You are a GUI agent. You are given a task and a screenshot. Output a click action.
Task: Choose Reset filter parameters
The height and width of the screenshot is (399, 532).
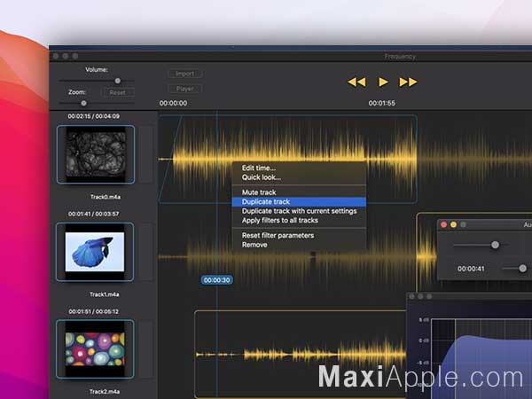coord(299,236)
